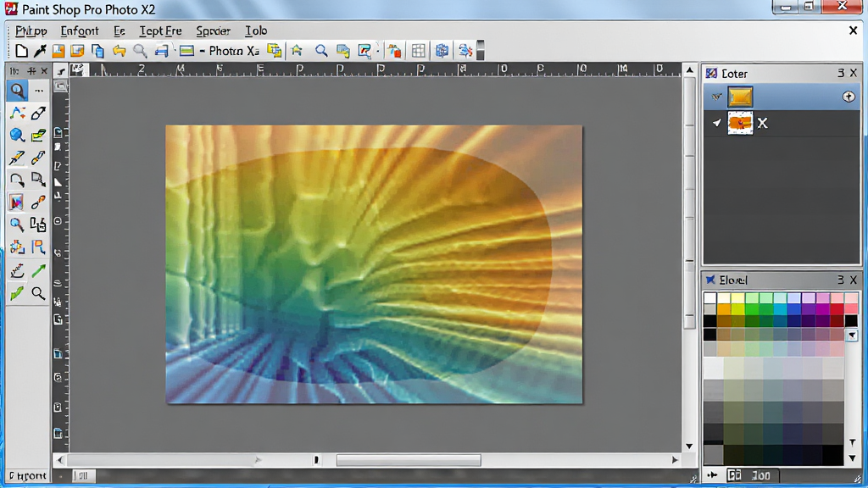
Task: Select the black eyedropper icon in main toolbar
Action: point(40,51)
